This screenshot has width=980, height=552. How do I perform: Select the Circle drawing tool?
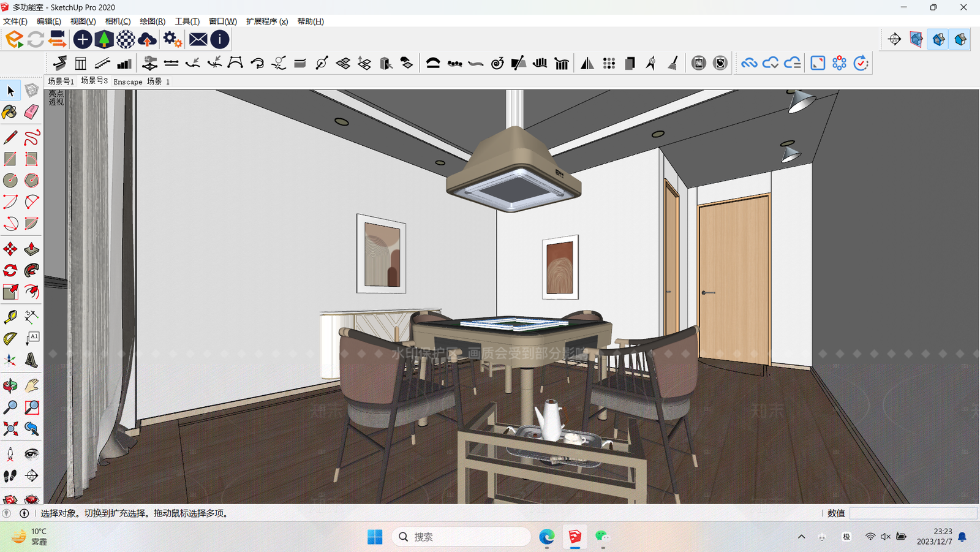click(10, 180)
